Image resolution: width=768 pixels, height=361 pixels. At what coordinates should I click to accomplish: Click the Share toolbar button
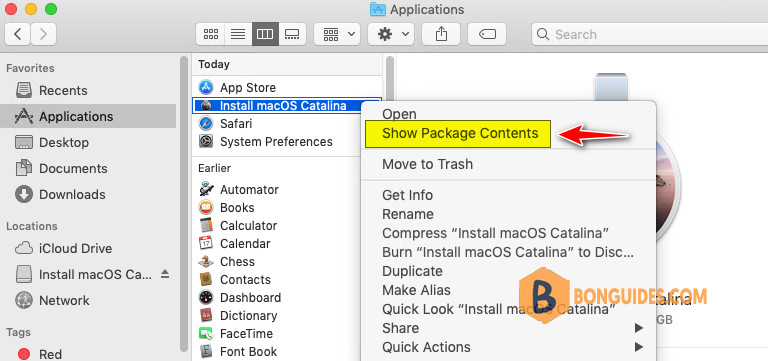[441, 34]
